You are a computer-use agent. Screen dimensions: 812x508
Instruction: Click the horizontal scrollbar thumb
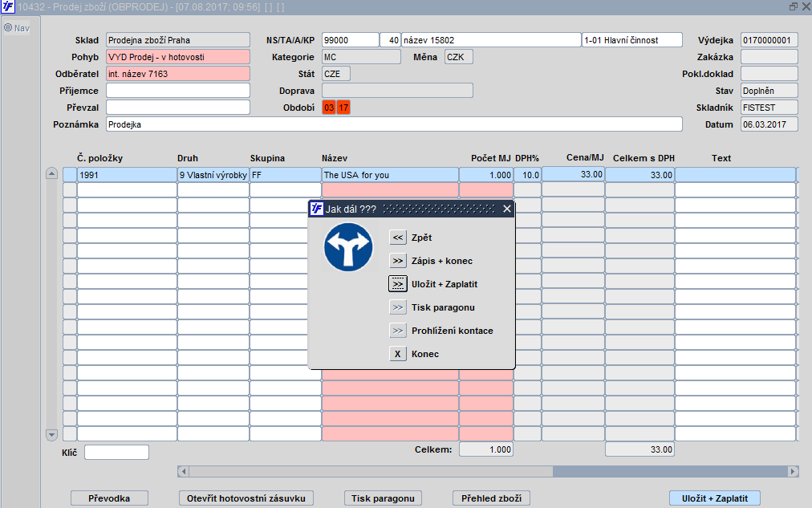tap(371, 471)
